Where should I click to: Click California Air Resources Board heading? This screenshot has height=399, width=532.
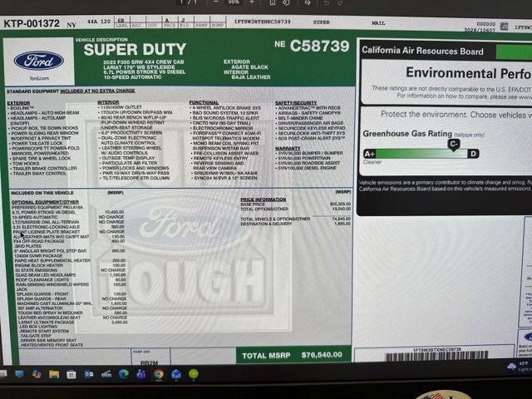pos(422,51)
